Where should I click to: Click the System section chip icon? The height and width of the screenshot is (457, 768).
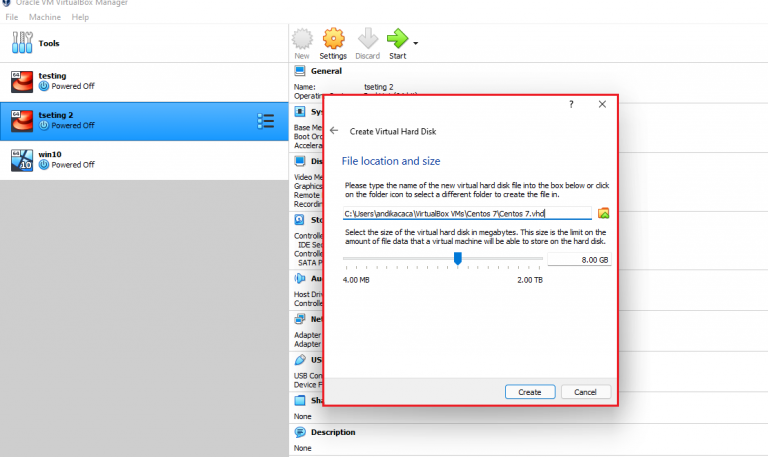300,112
